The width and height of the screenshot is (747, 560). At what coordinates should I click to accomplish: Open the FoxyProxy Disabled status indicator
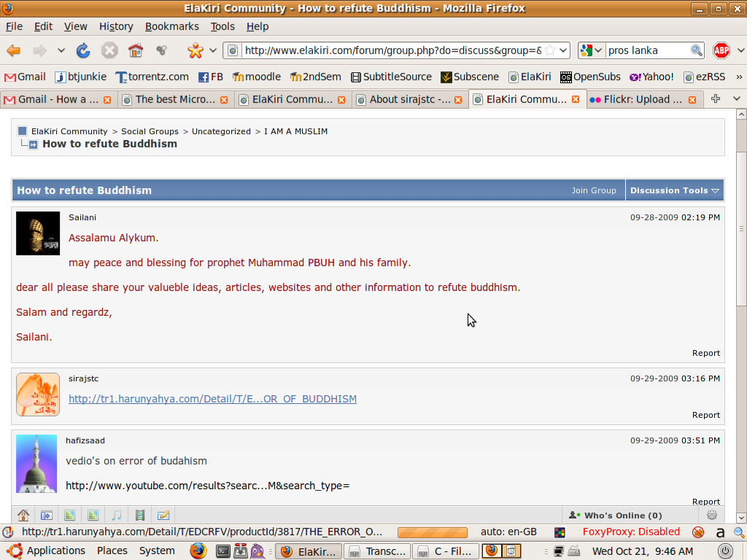coord(631,532)
